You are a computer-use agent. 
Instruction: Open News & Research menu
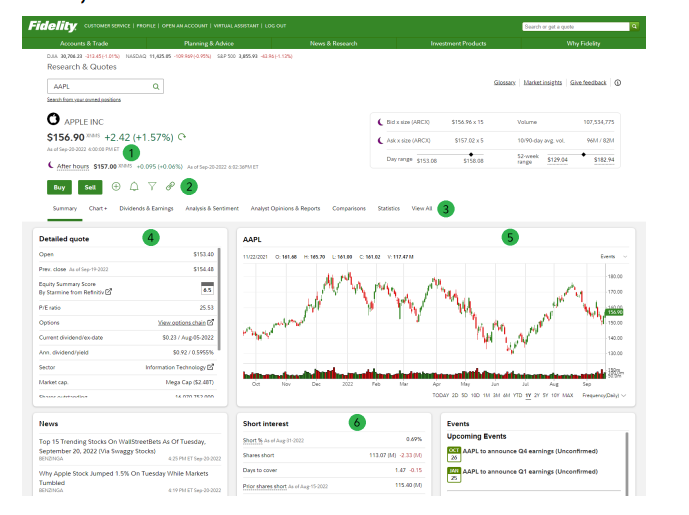(334, 44)
